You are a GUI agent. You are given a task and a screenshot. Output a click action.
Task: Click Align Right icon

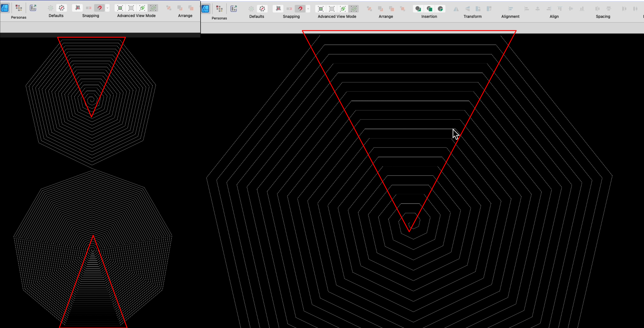tap(549, 9)
